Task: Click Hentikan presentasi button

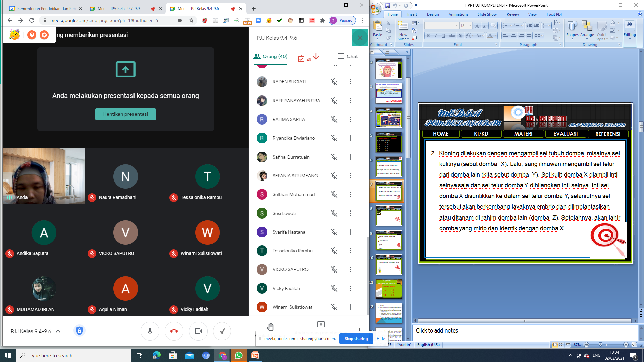Action: [x=125, y=114]
